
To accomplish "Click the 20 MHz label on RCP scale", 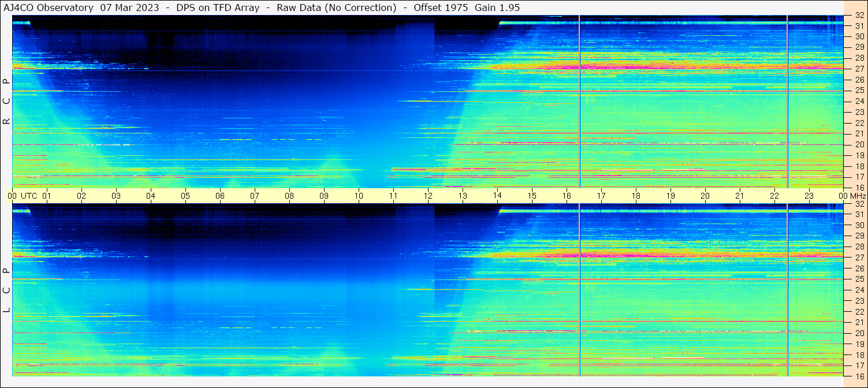I will point(859,144).
